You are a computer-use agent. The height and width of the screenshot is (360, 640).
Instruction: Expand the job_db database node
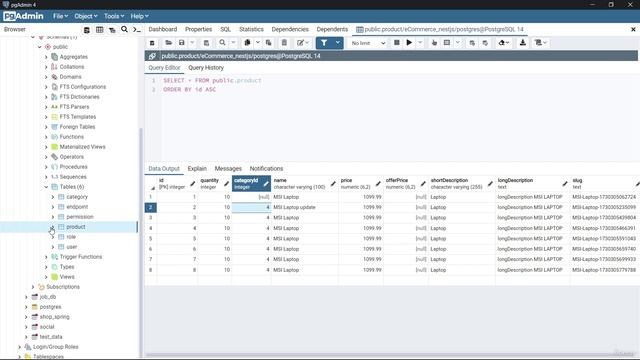[x=26, y=297]
